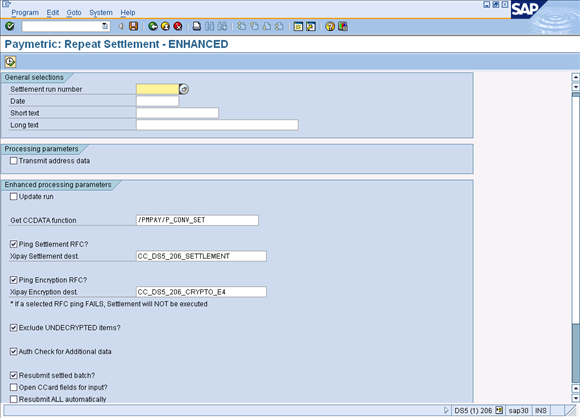Screen dimensions: 580x418
Task: Click the red Cancel icon in toolbar
Action: tap(178, 26)
